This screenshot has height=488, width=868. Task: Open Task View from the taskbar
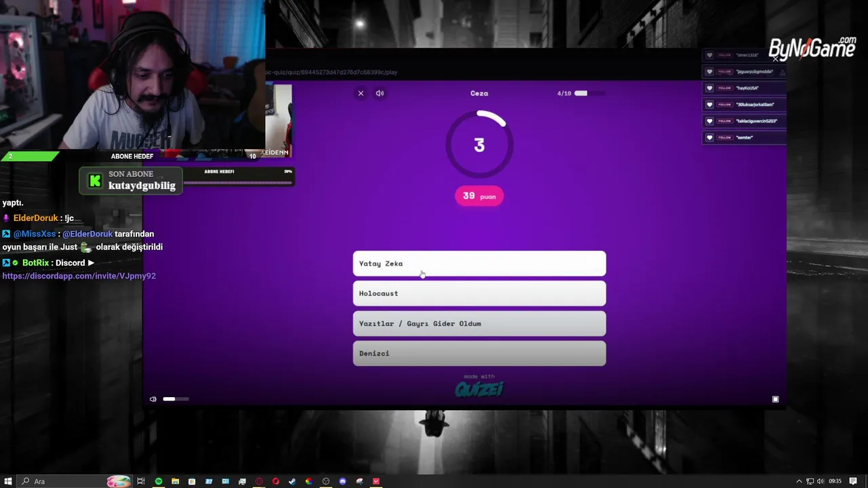pyautogui.click(x=141, y=481)
